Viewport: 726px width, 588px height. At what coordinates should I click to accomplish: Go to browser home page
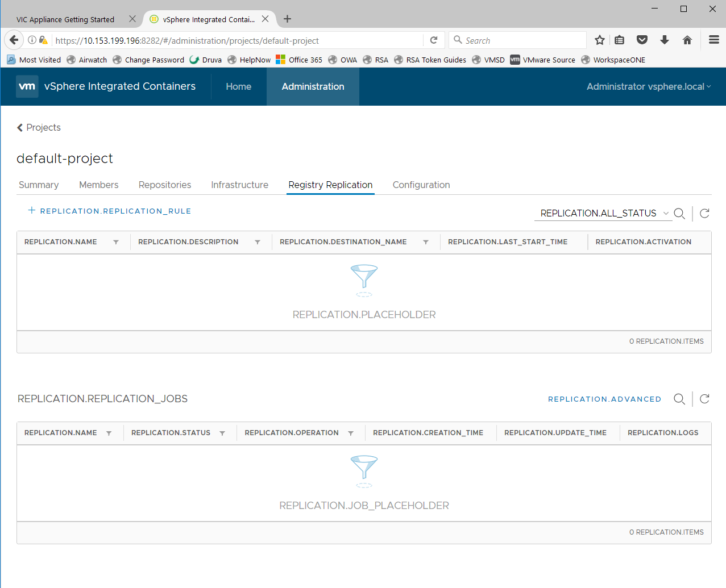(x=687, y=40)
